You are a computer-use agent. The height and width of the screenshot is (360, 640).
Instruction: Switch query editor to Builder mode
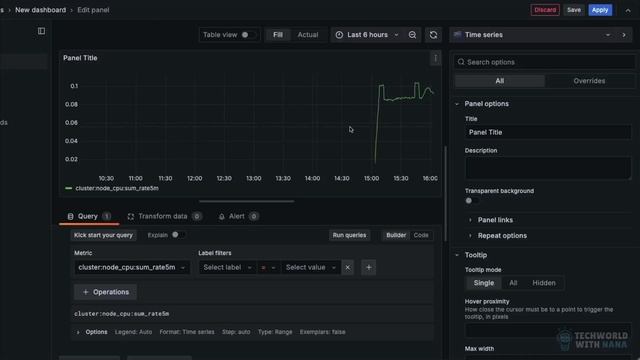[396, 235]
